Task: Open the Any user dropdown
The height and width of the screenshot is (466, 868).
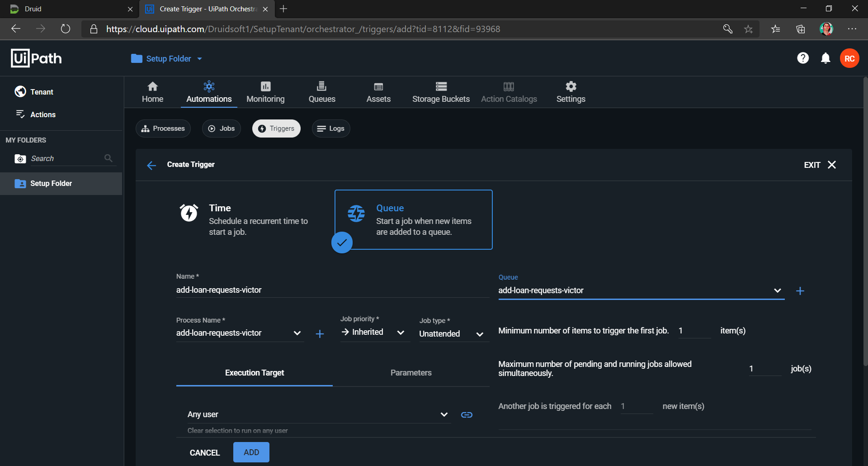Action: click(x=318, y=414)
